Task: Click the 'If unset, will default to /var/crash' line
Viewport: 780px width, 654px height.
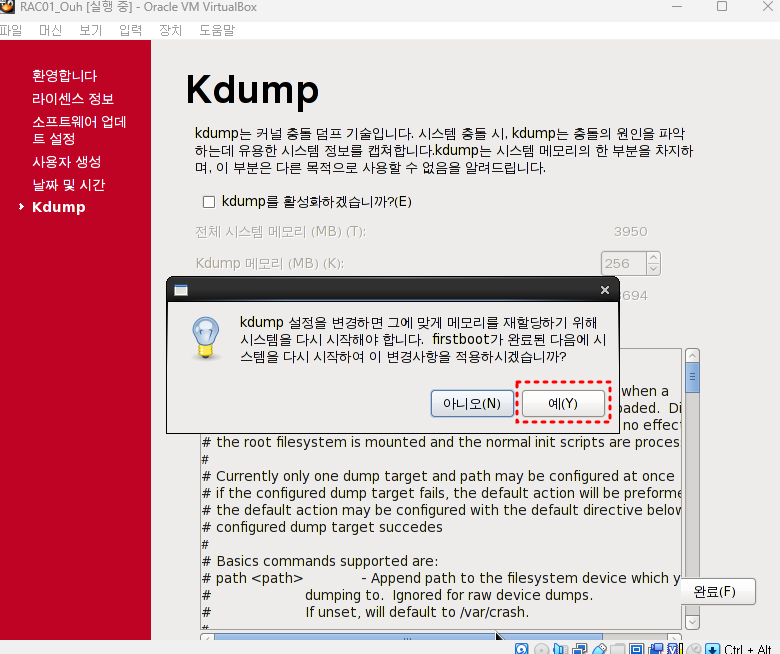Action: click(x=417, y=612)
